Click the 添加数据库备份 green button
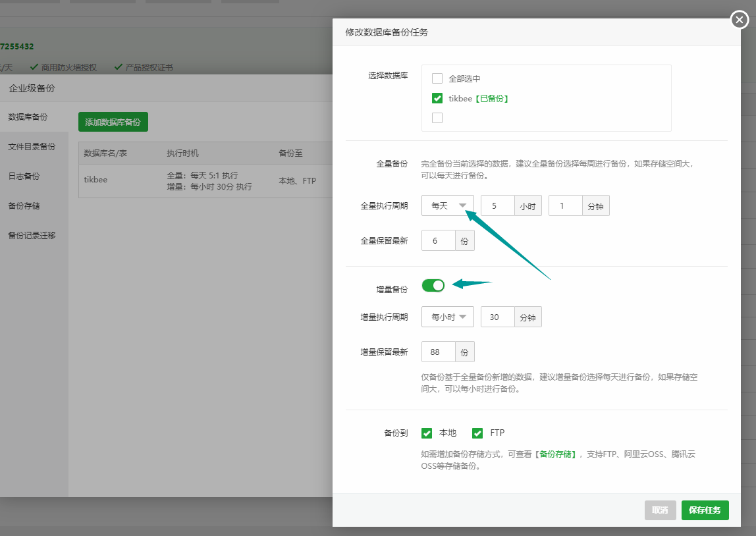 point(113,122)
